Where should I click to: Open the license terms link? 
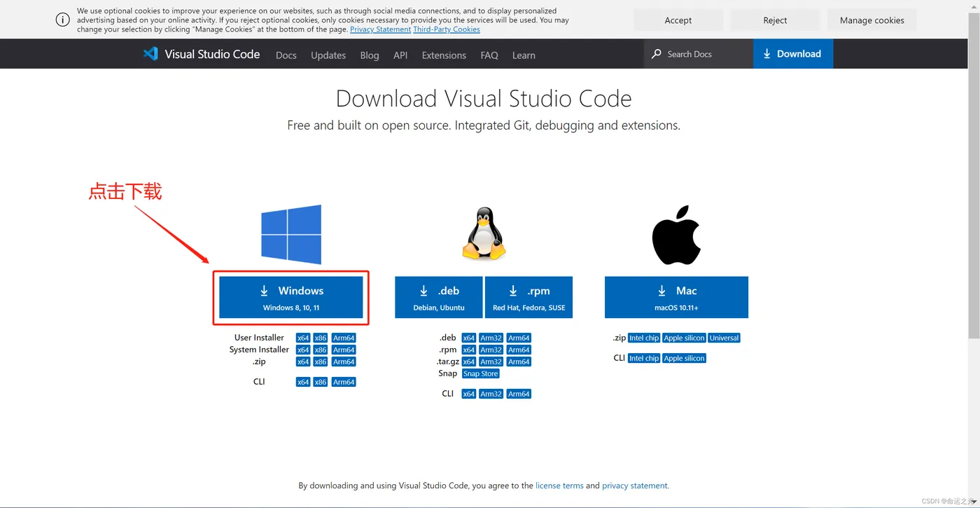click(559, 486)
